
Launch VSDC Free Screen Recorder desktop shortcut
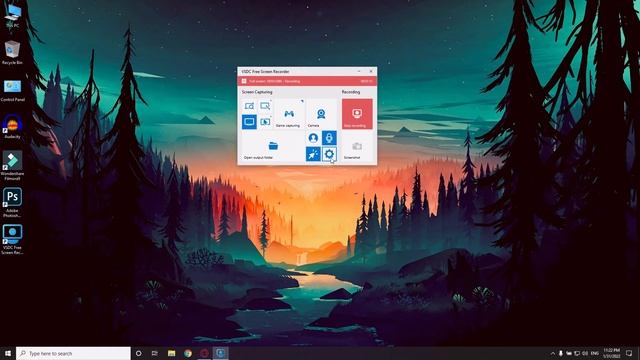[13, 239]
